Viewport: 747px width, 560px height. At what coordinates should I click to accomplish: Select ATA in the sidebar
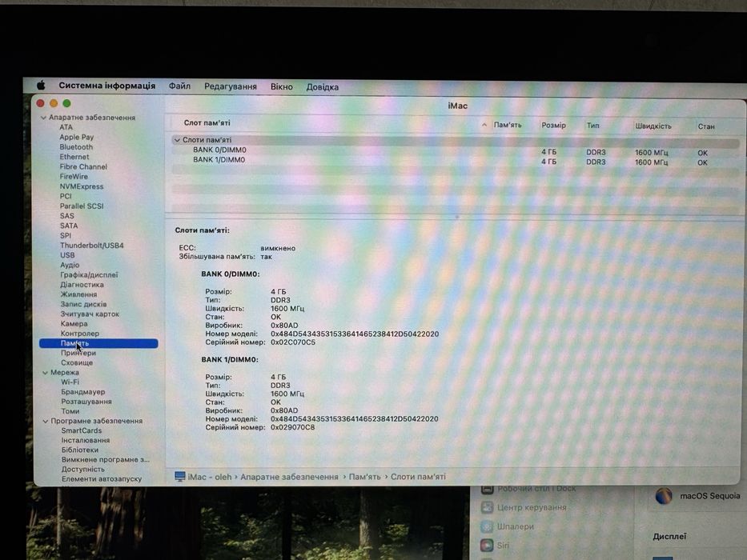(x=66, y=127)
